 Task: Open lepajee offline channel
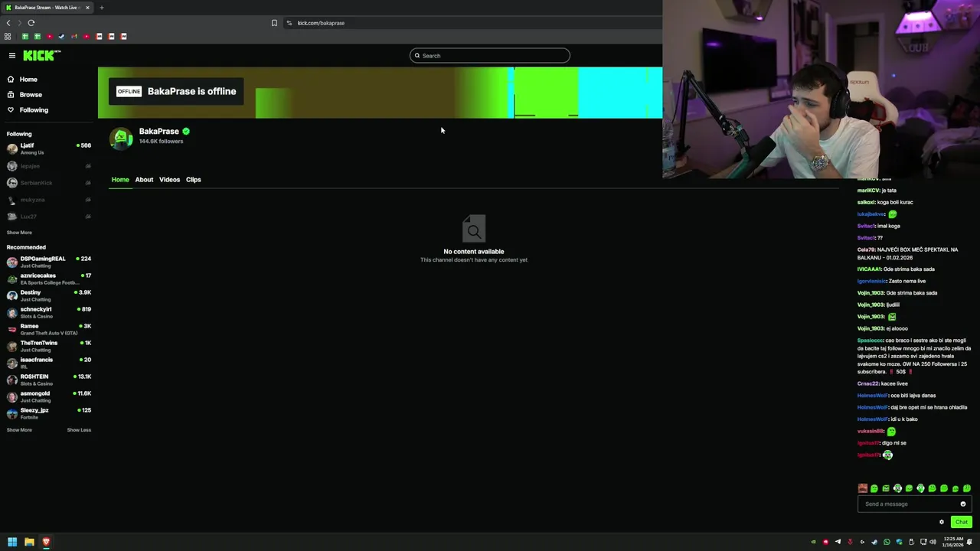(x=47, y=166)
